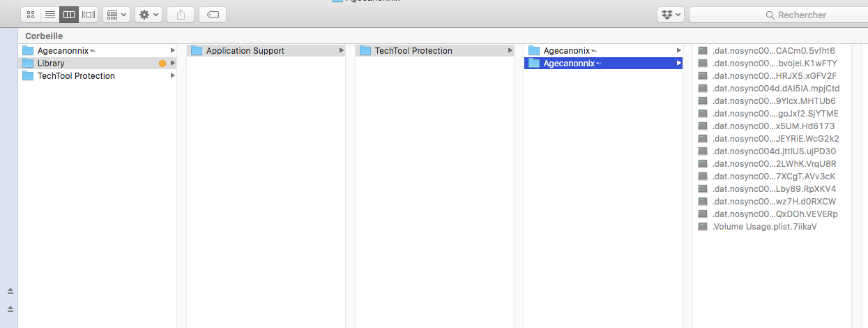Select file ending in CACm0.5vfht6
868x328 pixels.
point(772,50)
